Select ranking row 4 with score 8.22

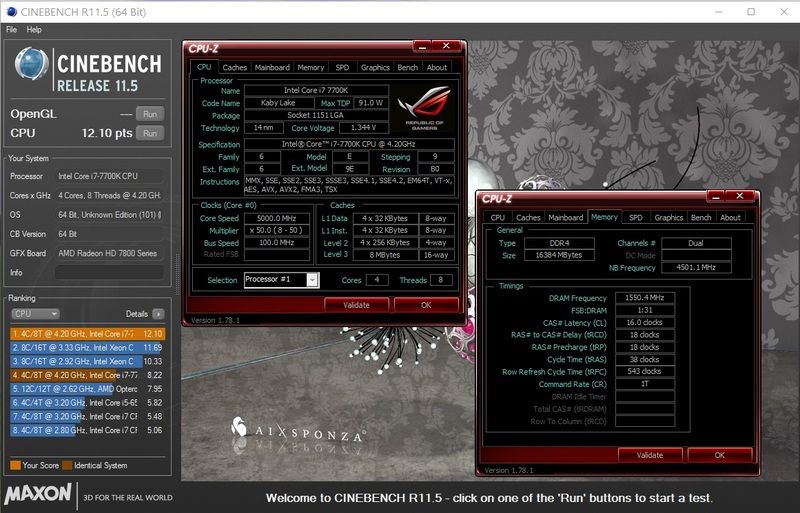[x=88, y=375]
